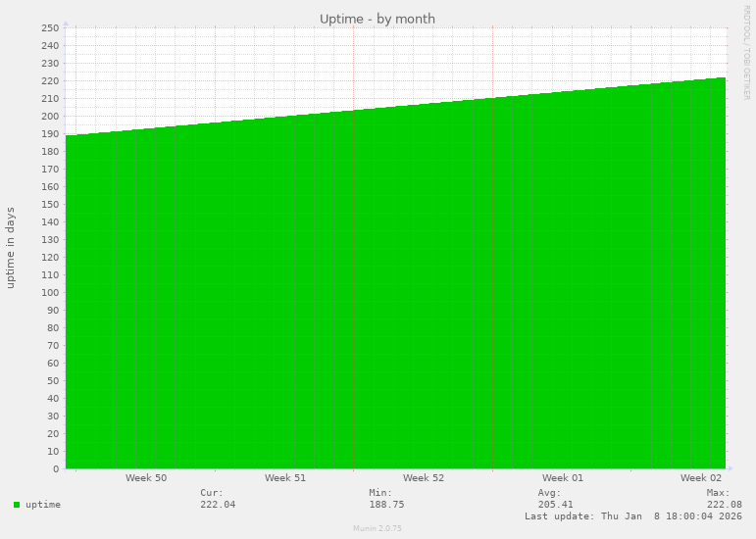Image resolution: width=756 pixels, height=539 pixels.
Task: Click the 'Avg:' column header
Action: coord(550,493)
